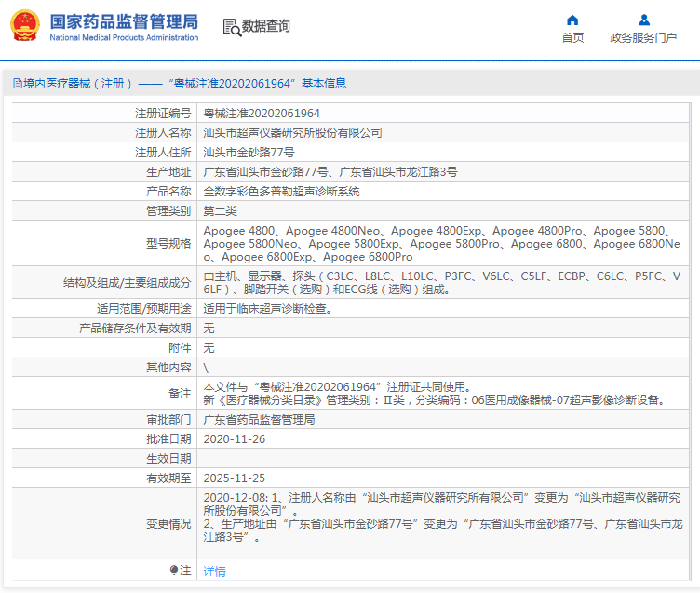Select the 适用范围/预期用途 label
700x593 pixels.
click(x=143, y=308)
